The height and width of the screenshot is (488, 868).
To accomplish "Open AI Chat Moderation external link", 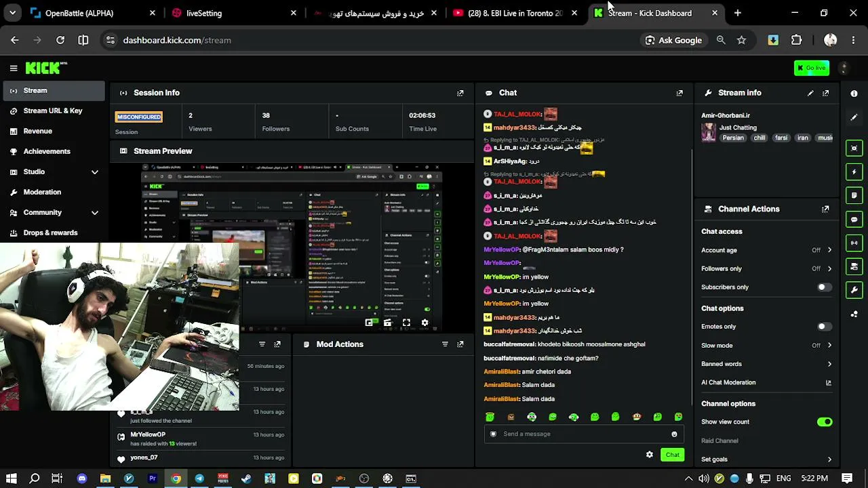I will tap(828, 383).
